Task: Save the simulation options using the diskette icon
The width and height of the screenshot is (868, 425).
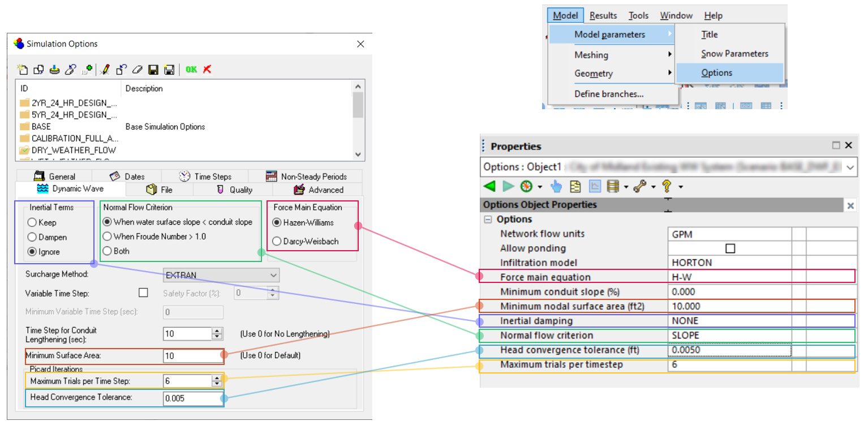Action: coord(153,69)
